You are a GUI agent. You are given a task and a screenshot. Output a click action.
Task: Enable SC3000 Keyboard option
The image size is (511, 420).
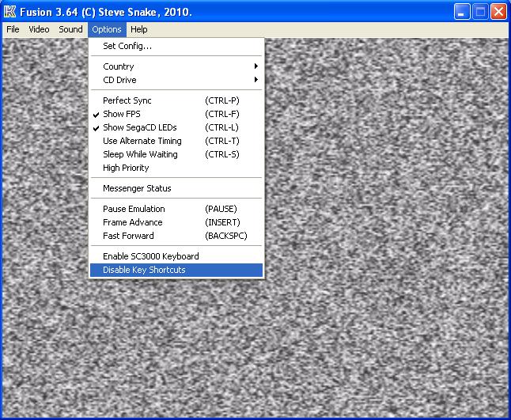176,256
